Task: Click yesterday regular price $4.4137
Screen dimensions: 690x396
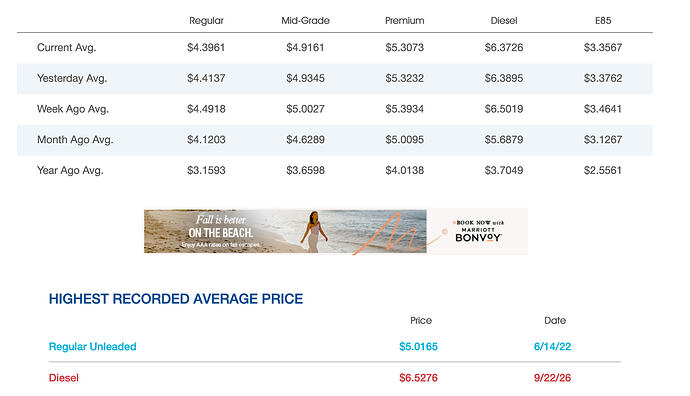Action: pos(206,78)
